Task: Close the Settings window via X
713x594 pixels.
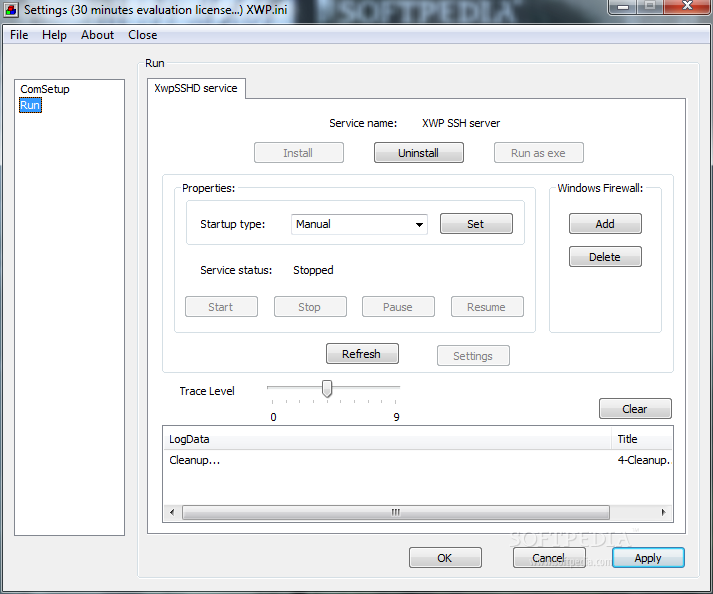Action: point(687,6)
